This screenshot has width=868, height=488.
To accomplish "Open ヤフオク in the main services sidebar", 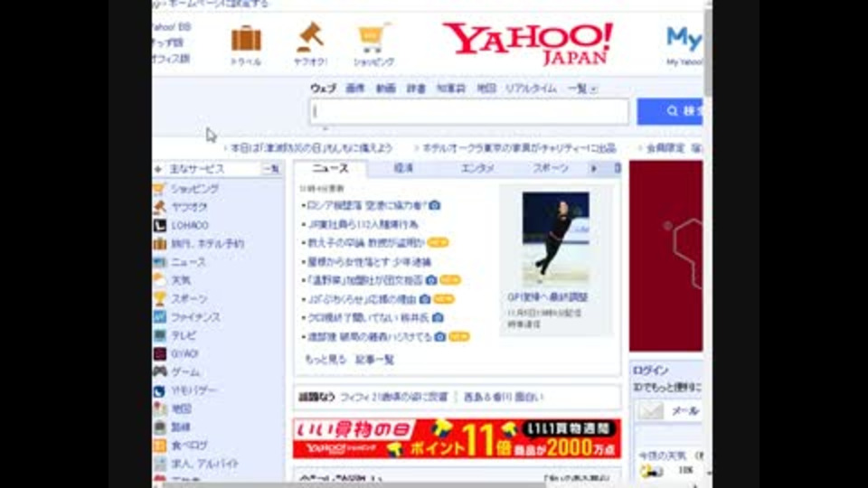I will (x=189, y=207).
